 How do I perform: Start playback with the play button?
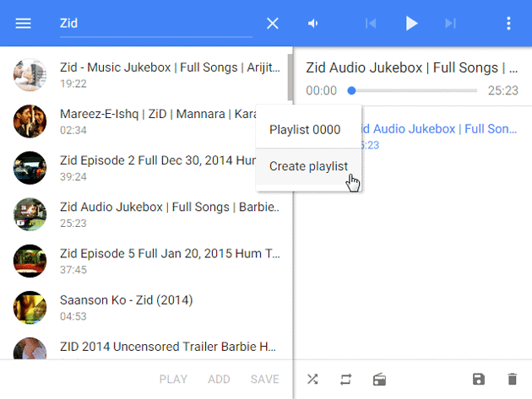click(411, 24)
